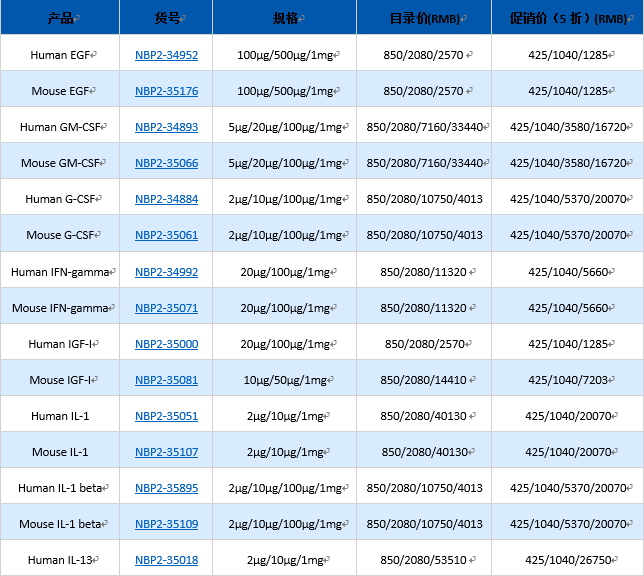Screen dimensions: 644x576
Task: Open the NBP2-35000 Human IGF-I link
Action: pyautogui.click(x=166, y=344)
